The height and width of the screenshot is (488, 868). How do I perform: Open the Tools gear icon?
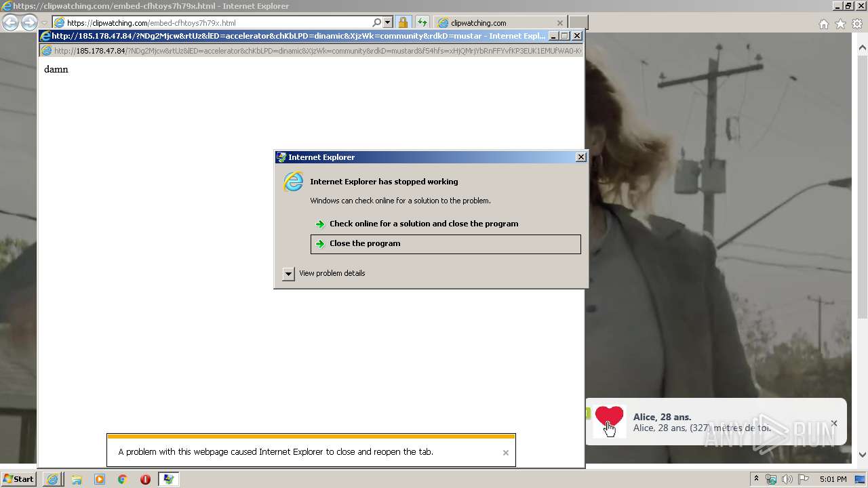[x=858, y=24]
